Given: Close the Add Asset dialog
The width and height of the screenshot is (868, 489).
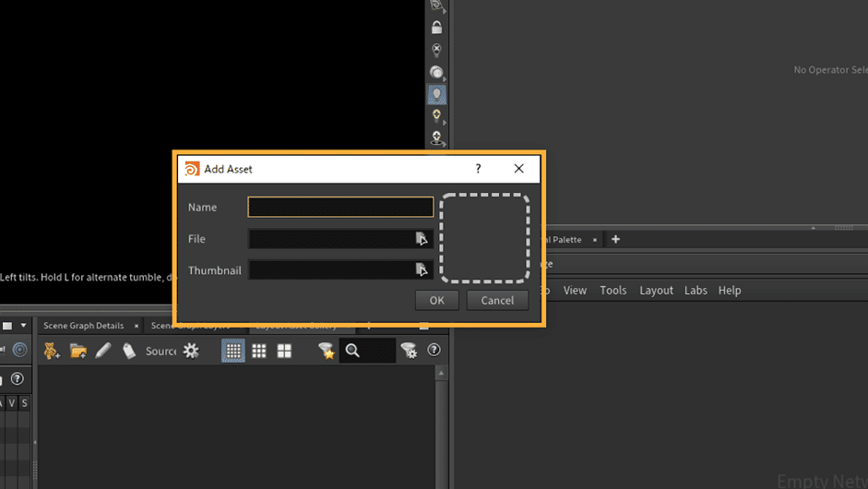Looking at the screenshot, I should click(x=518, y=169).
